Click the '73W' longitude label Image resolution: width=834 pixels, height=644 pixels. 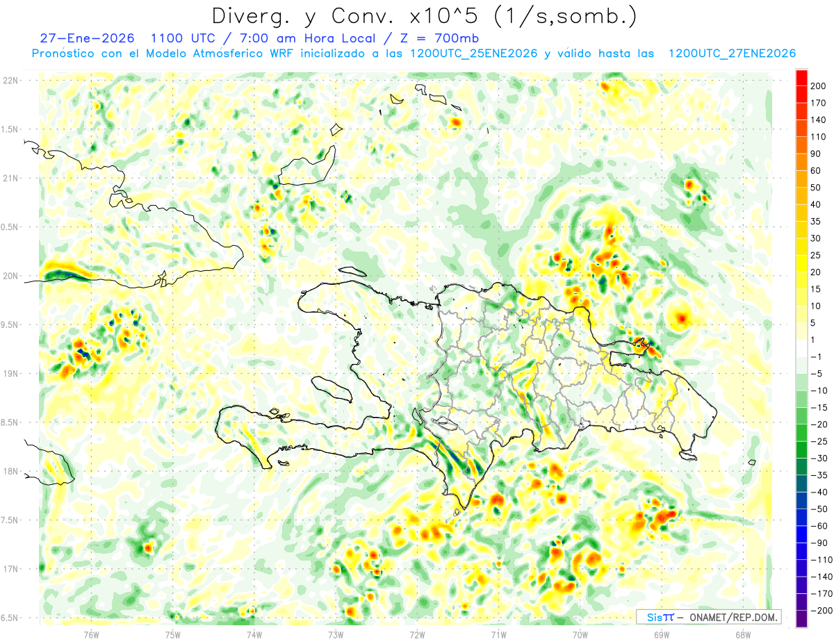pyautogui.click(x=335, y=635)
